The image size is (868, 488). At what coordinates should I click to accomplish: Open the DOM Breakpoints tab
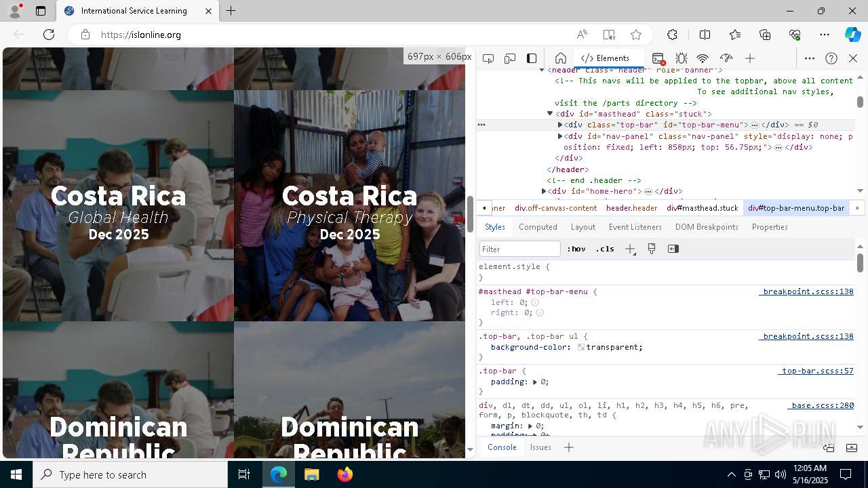(707, 227)
